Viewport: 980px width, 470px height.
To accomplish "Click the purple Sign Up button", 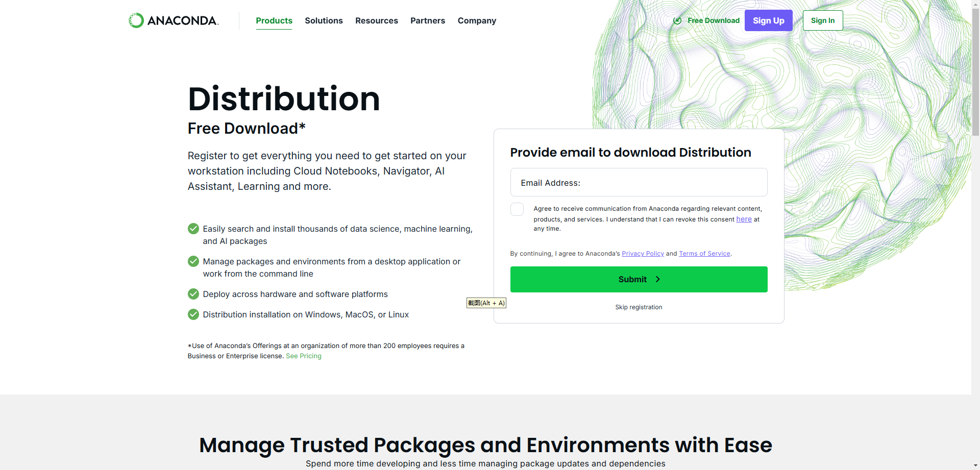I will [769, 20].
